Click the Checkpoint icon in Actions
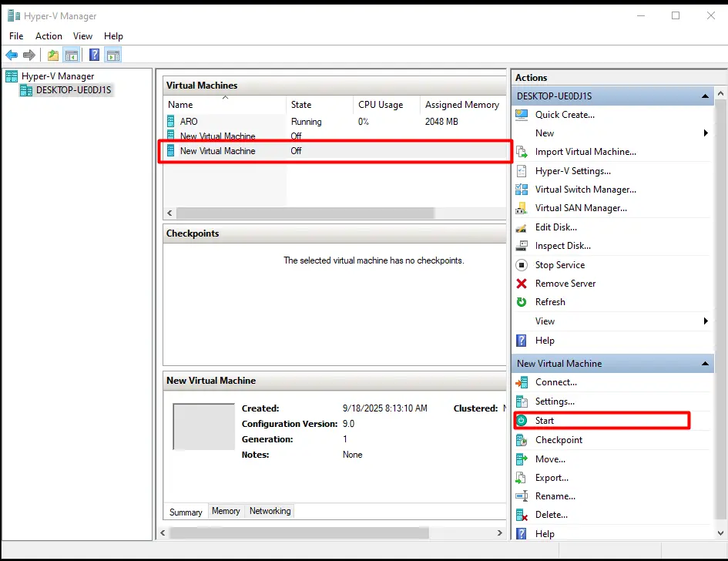Screen dimensions: 728x561 (522, 440)
